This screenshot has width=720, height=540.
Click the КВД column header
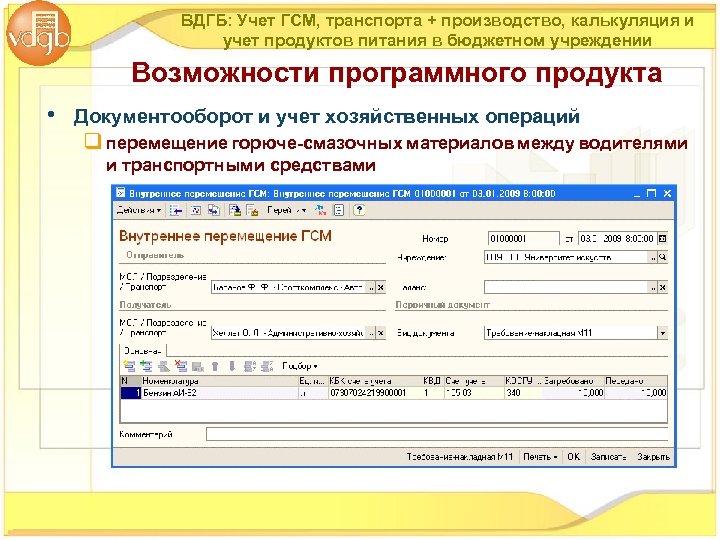[x=433, y=381]
